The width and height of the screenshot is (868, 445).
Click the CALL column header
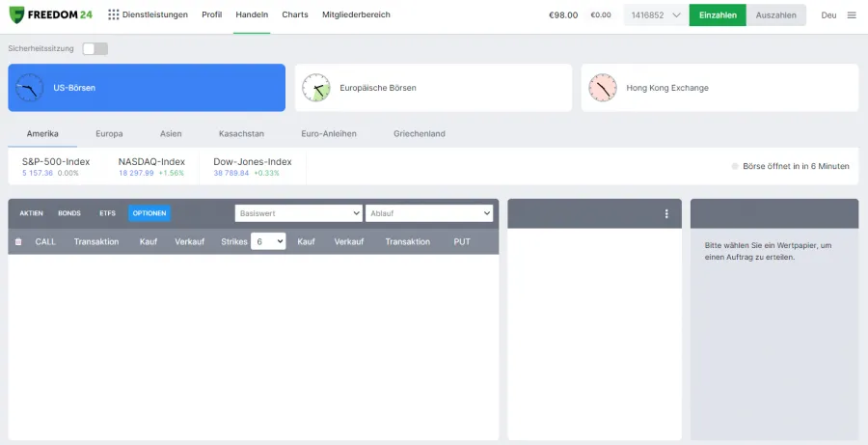click(45, 241)
